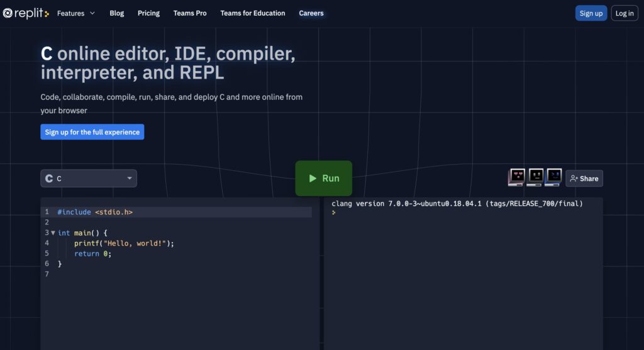
Task: Click the closing brace on line 6
Action: click(x=60, y=264)
